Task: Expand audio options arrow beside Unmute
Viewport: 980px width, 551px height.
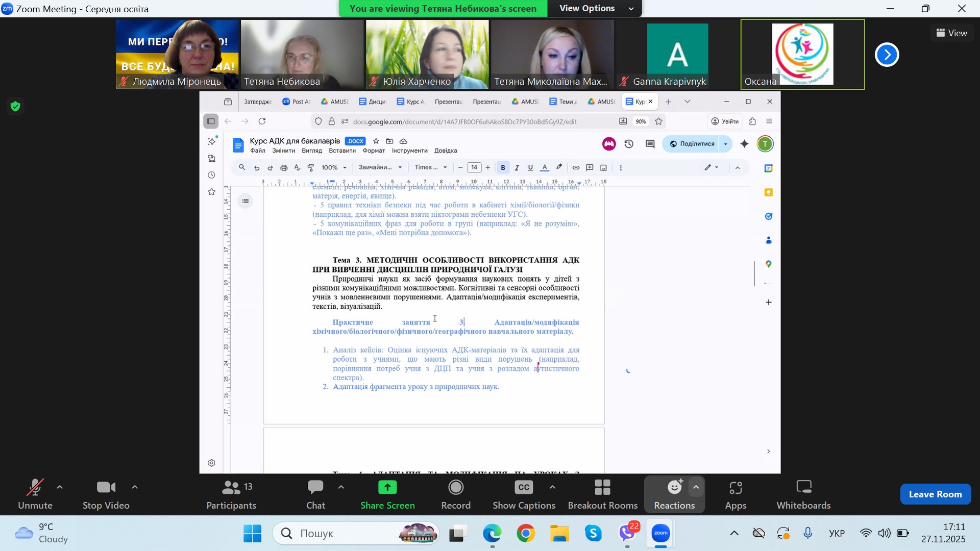Action: pos(60,487)
